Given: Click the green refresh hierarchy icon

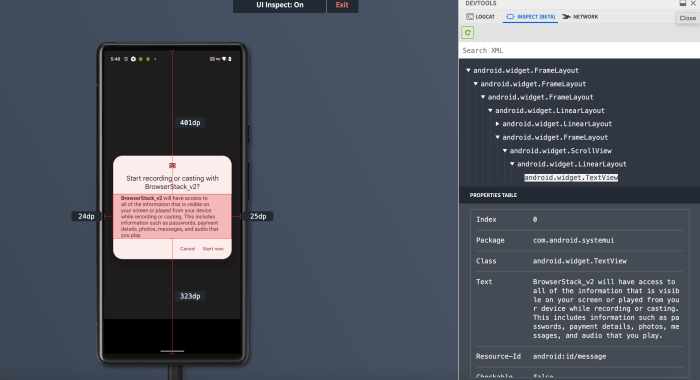Looking at the screenshot, I should click(467, 33).
